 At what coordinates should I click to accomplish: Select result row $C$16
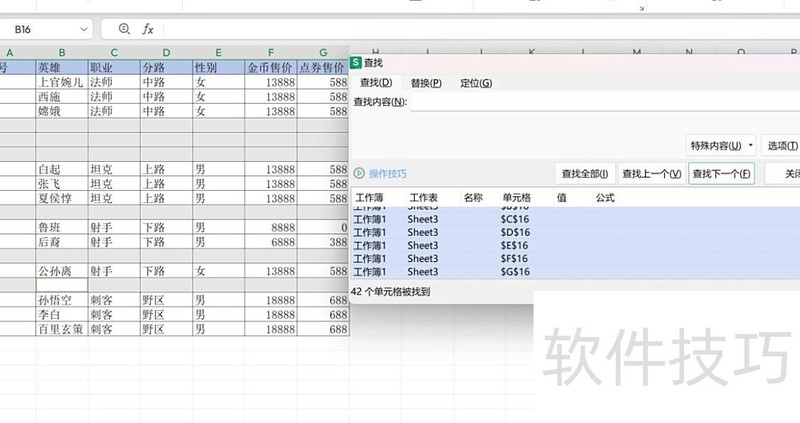click(576, 219)
